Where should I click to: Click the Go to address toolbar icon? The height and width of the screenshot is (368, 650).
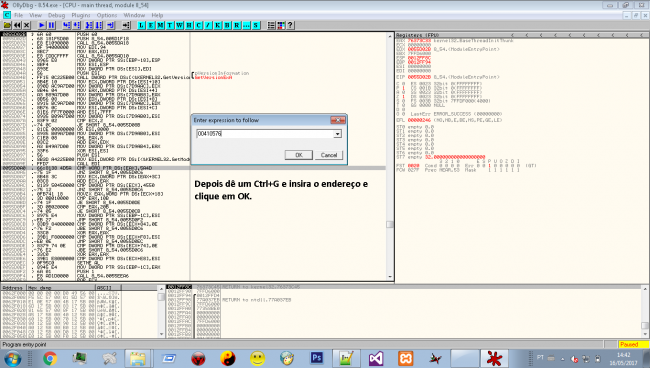pyautogui.click(x=126, y=25)
